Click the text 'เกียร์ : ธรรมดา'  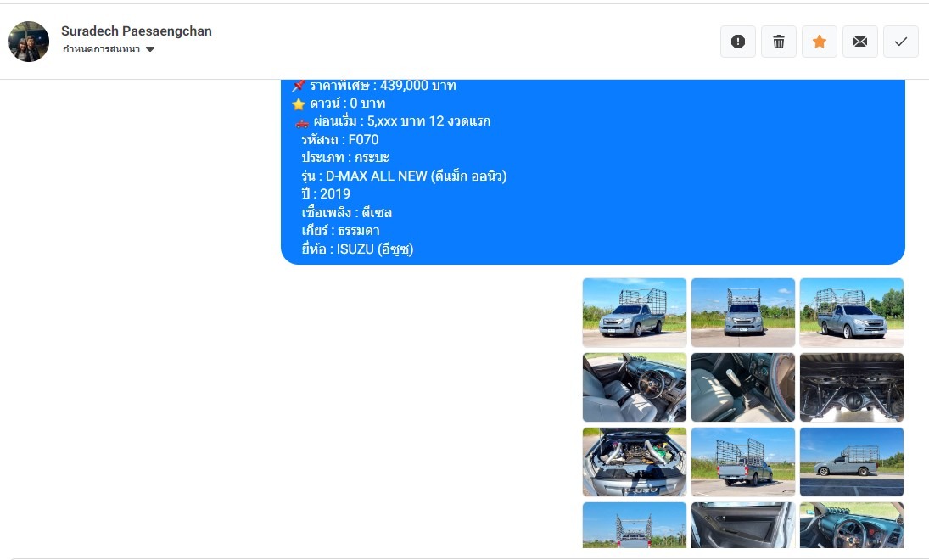[340, 231]
